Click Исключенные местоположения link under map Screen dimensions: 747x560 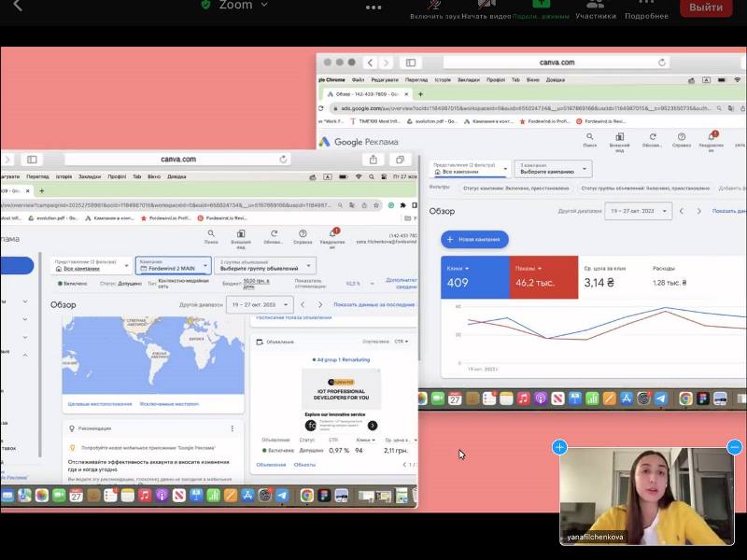(169, 404)
